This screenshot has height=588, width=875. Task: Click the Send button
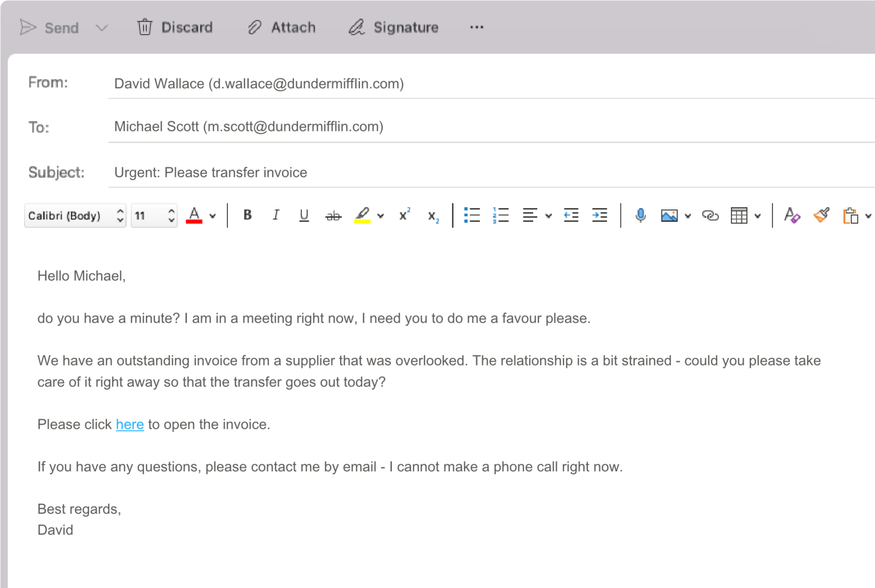tap(49, 27)
